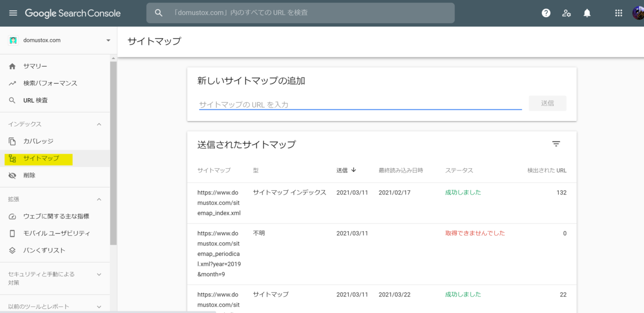The height and width of the screenshot is (313, 644).
Task: Click the 132 discovered URLs value
Action: coord(561,192)
